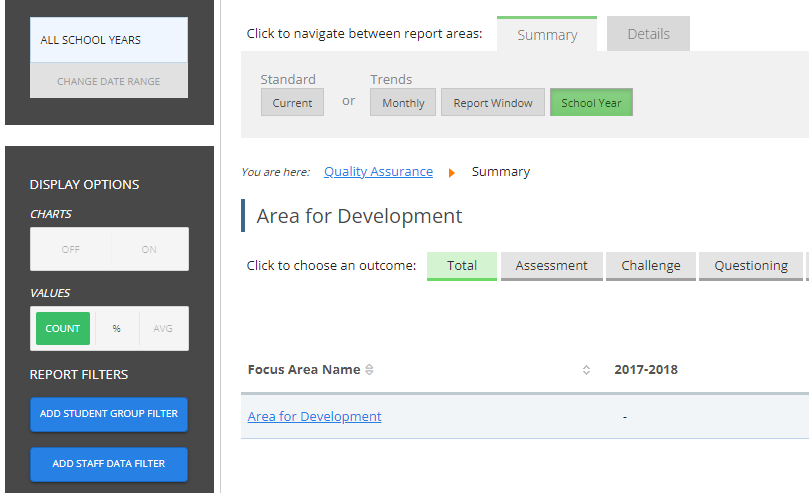Switch values to percentage (%)
Image resolution: width=809 pixels, height=493 pixels.
(x=116, y=328)
